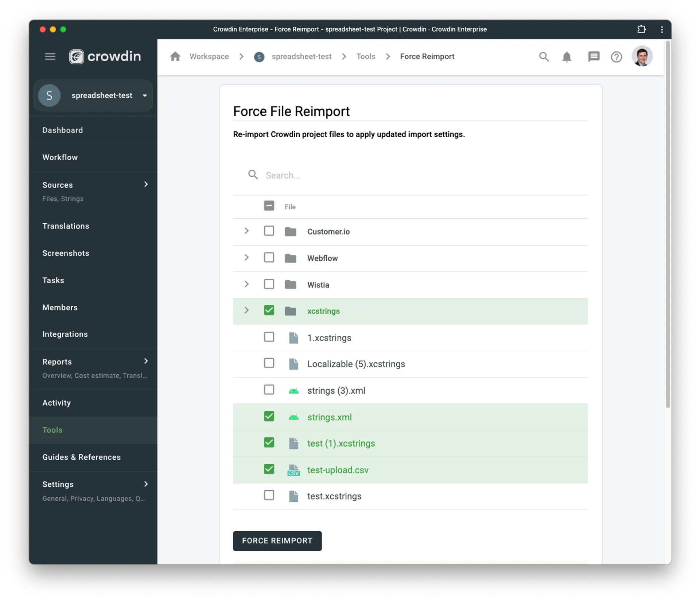Check the strings (3).xml checkbox

coord(269,390)
